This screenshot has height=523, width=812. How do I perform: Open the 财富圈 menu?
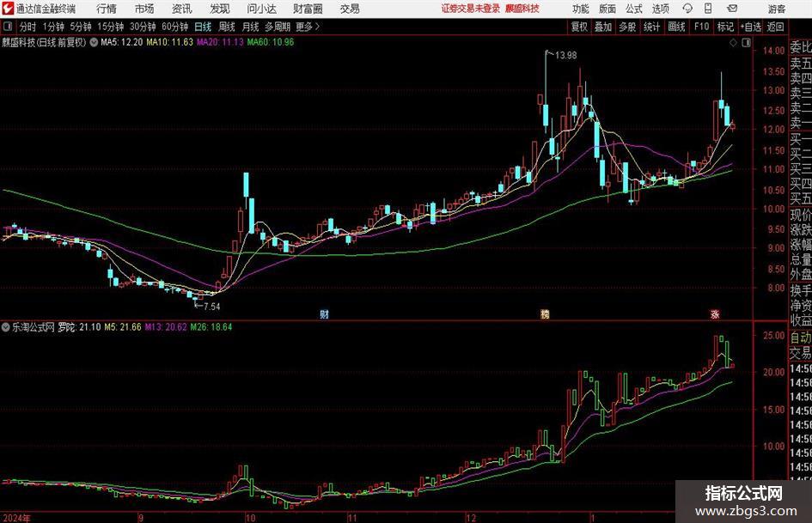(308, 9)
